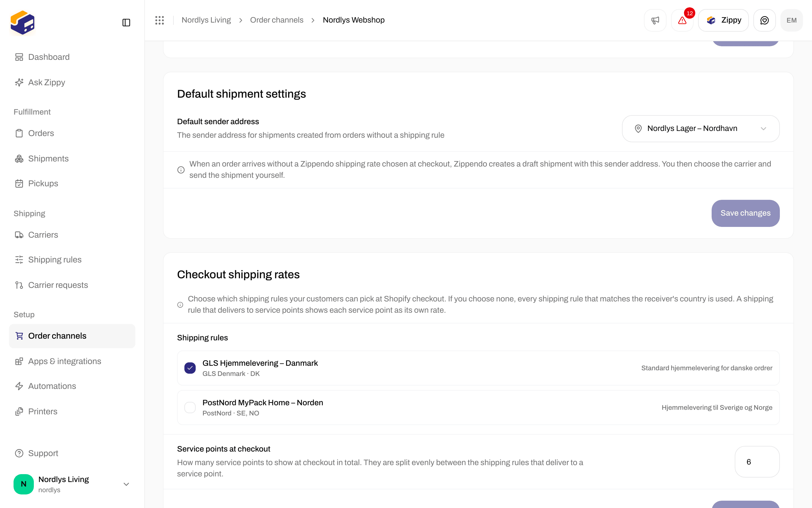Click the Pickups calendar icon
The image size is (812, 508).
click(19, 183)
